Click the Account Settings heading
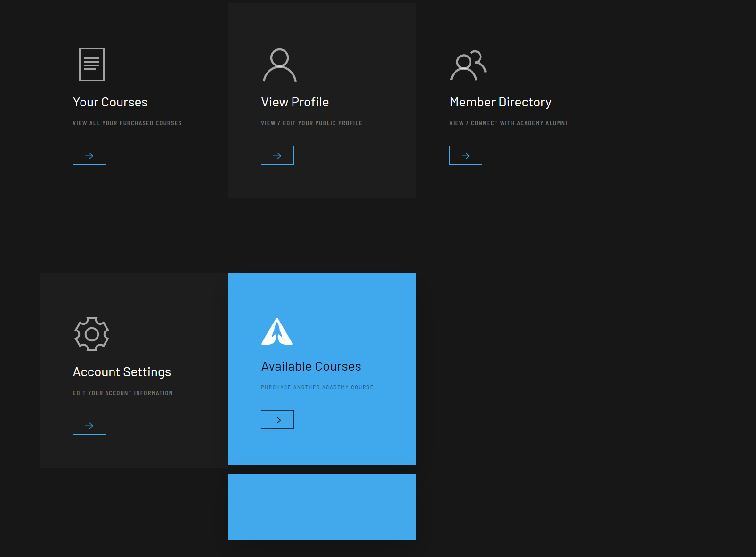756x557 pixels. tap(122, 372)
